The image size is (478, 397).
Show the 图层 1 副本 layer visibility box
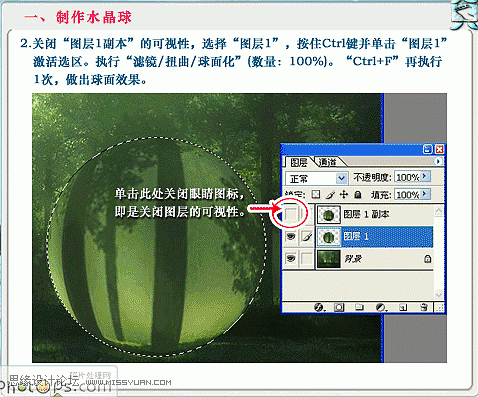tap(291, 214)
